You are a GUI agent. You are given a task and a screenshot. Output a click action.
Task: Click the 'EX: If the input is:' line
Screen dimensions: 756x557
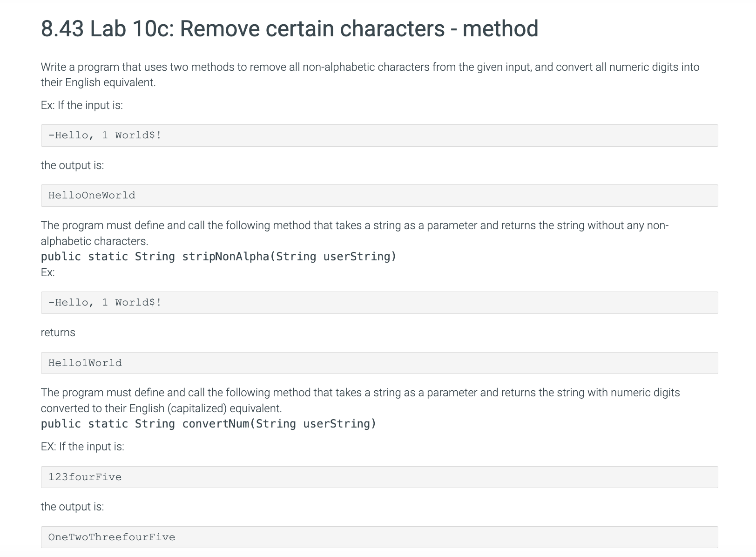point(82,447)
